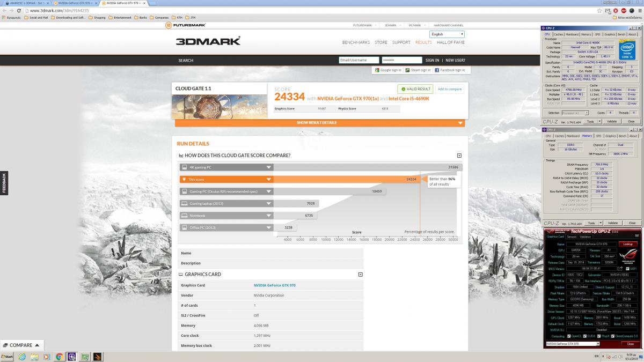Viewport: 644px width, 362px height.
Task: Go back using Chrome's back arrow
Action: tap(4, 10)
